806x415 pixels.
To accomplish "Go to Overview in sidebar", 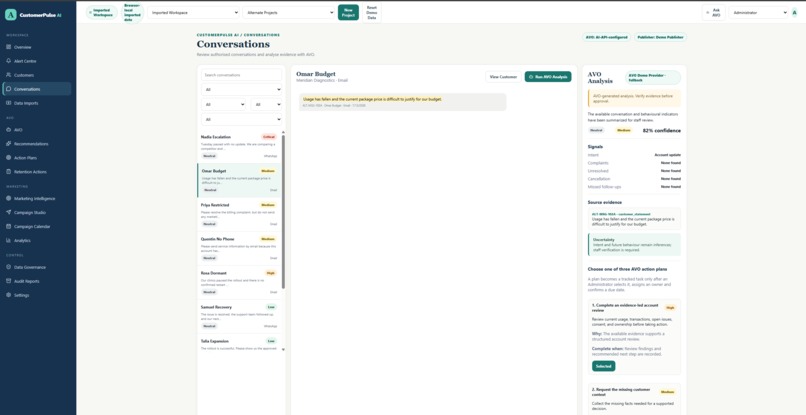I will point(35,47).
